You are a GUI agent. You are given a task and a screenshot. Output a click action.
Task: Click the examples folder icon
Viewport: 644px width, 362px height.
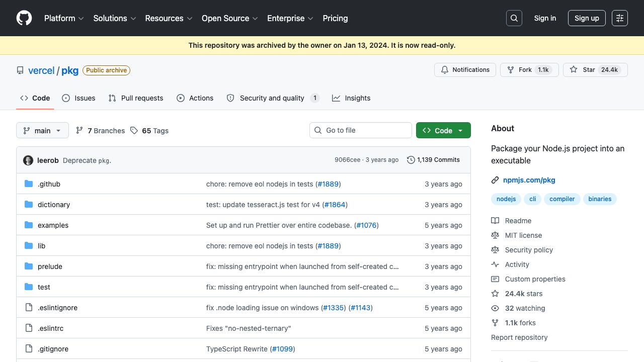[29, 225]
